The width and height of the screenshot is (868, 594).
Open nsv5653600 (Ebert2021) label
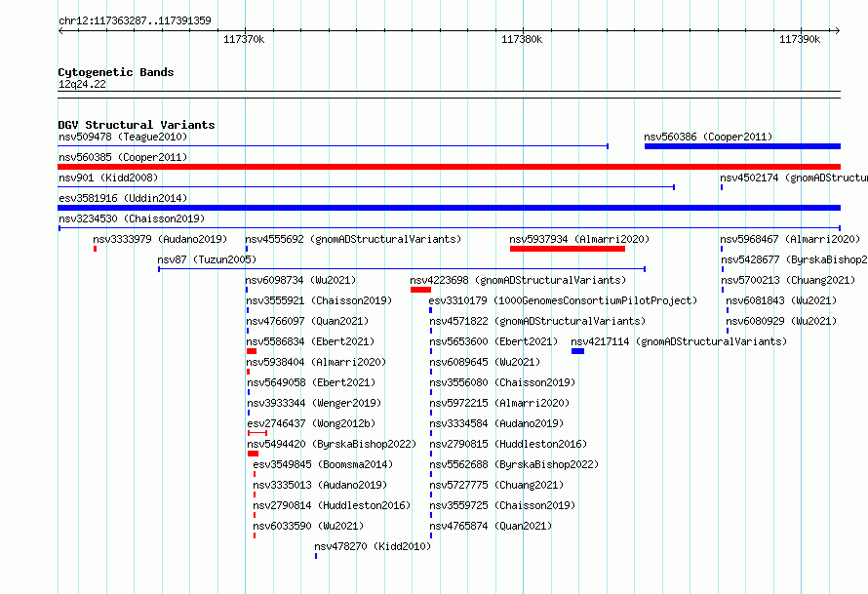pyautogui.click(x=493, y=341)
